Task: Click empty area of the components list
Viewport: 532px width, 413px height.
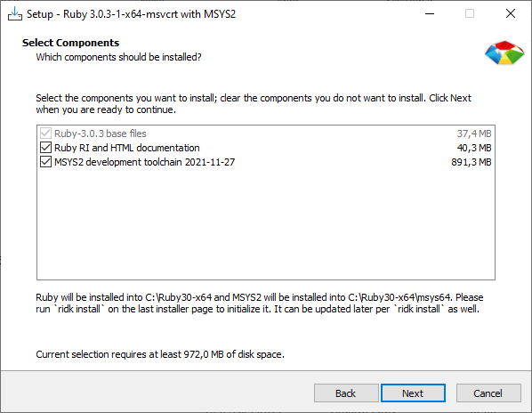Action: [x=266, y=224]
